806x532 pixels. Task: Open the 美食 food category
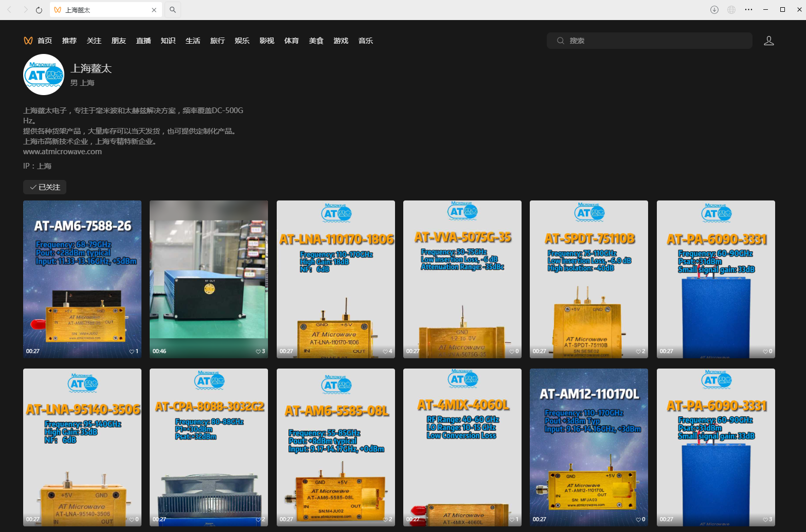point(316,41)
